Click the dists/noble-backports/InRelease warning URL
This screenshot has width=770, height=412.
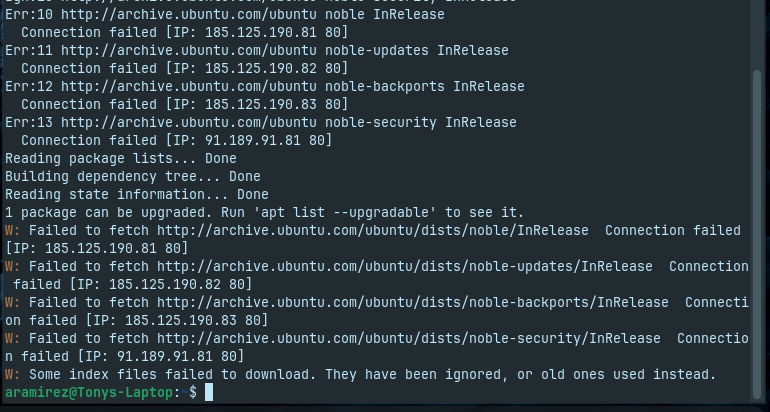(x=413, y=302)
